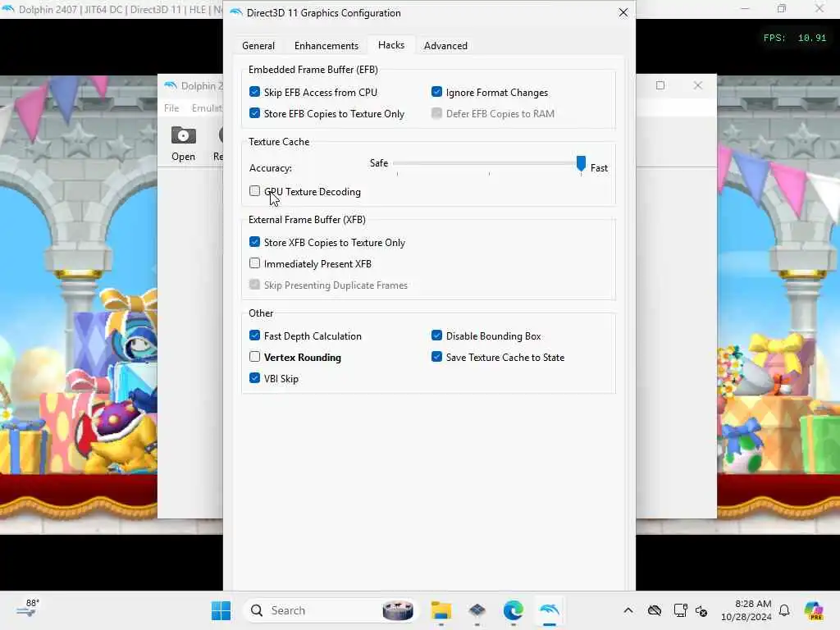Switch to the Enhancements tab

(x=326, y=46)
